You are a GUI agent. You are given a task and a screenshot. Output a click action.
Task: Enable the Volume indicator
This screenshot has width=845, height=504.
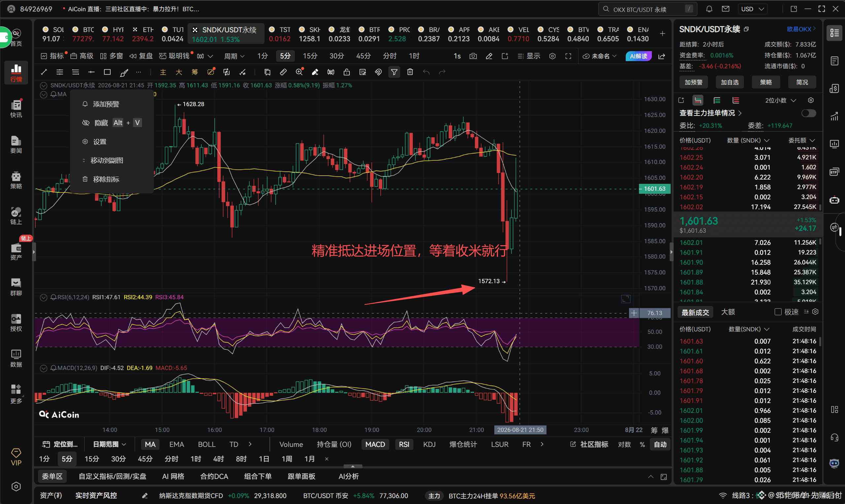click(x=291, y=444)
